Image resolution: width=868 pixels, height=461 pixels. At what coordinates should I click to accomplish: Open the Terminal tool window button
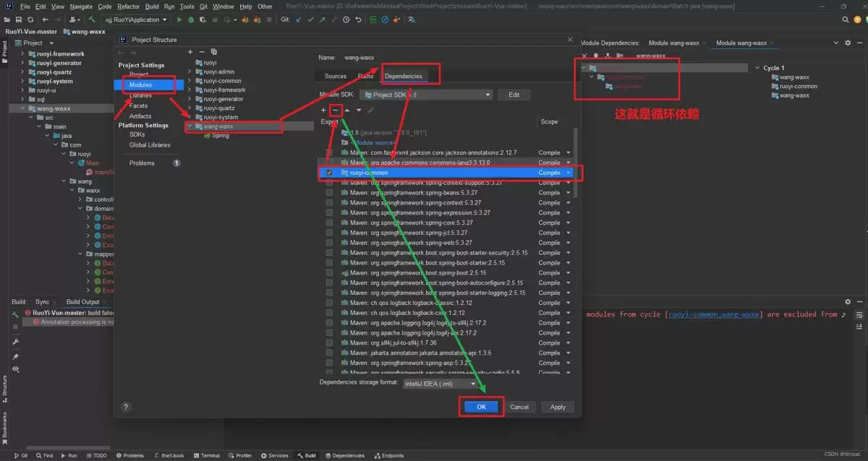click(206, 456)
